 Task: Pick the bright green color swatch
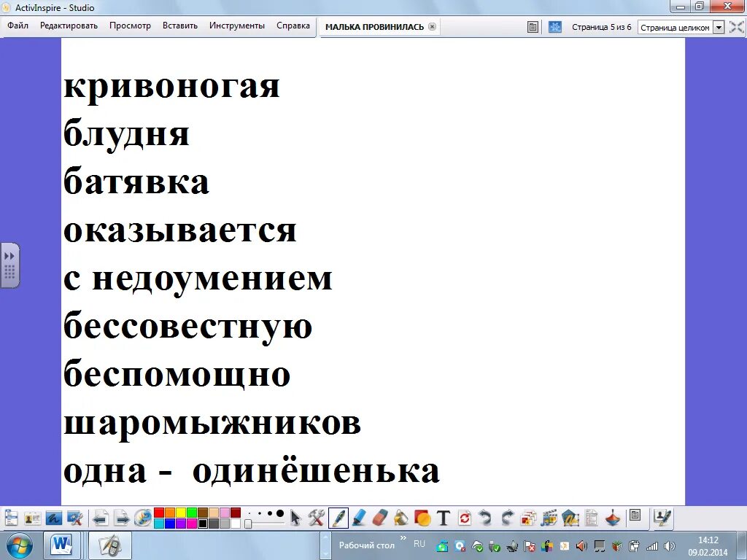pyautogui.click(x=192, y=513)
